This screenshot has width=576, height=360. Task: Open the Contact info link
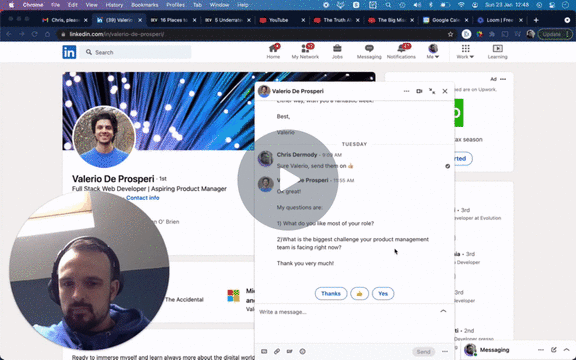[143, 198]
